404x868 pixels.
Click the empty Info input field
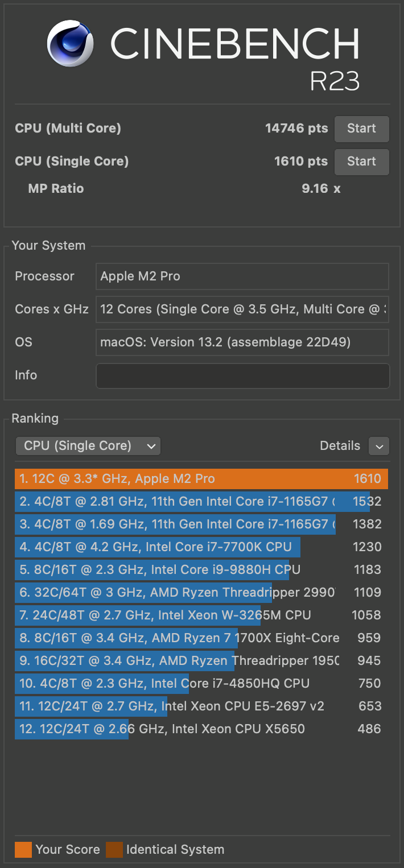click(x=242, y=375)
